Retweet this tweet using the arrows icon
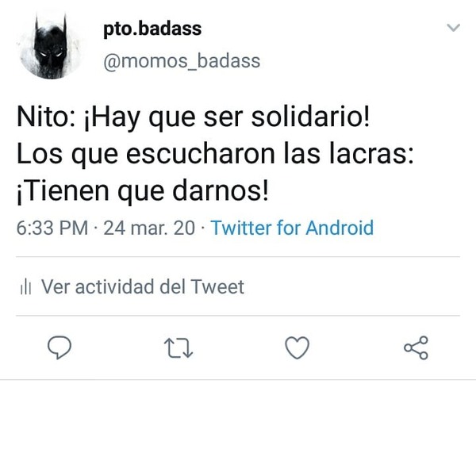This screenshot has height=476, width=476. click(178, 348)
